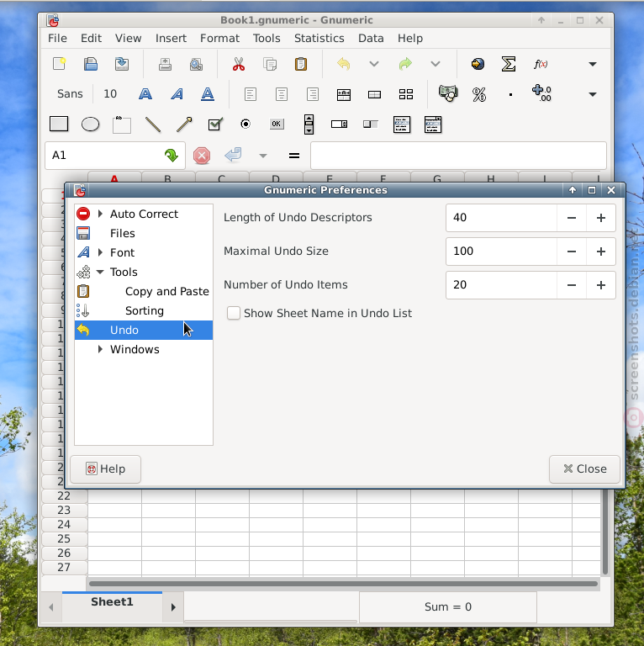The image size is (644, 646).
Task: Insert a checkbox form control
Action: click(x=215, y=124)
